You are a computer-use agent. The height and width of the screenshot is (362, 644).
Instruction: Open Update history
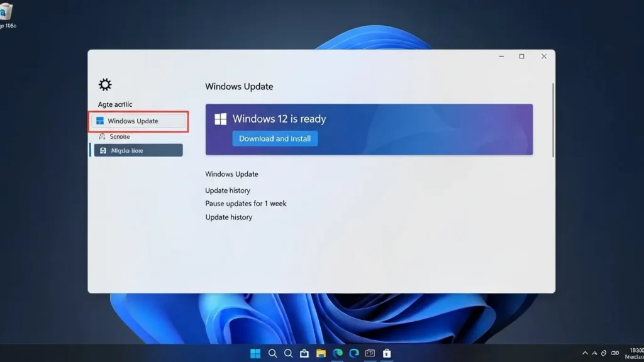click(x=228, y=190)
